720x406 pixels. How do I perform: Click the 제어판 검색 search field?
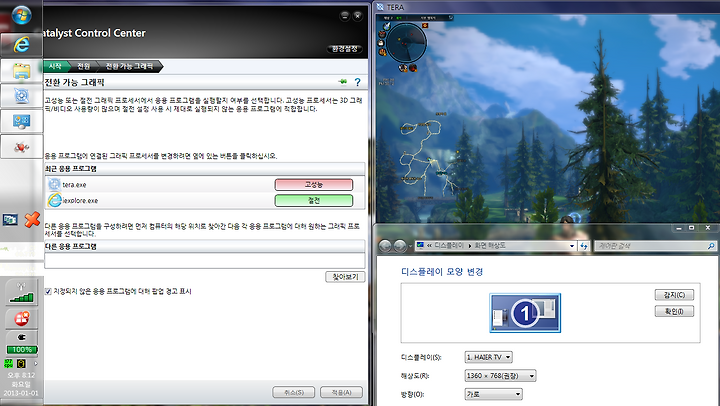pos(655,246)
